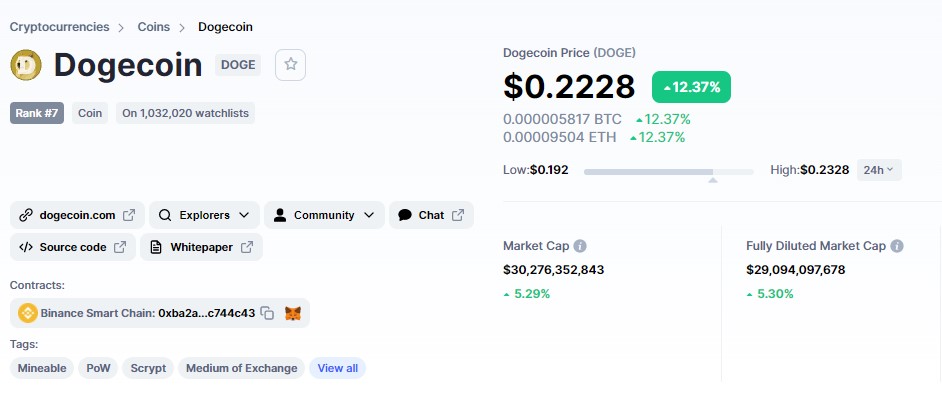Click external link icon beside dogecoin.com
Viewport: 942px width, 398px height.
click(x=129, y=215)
